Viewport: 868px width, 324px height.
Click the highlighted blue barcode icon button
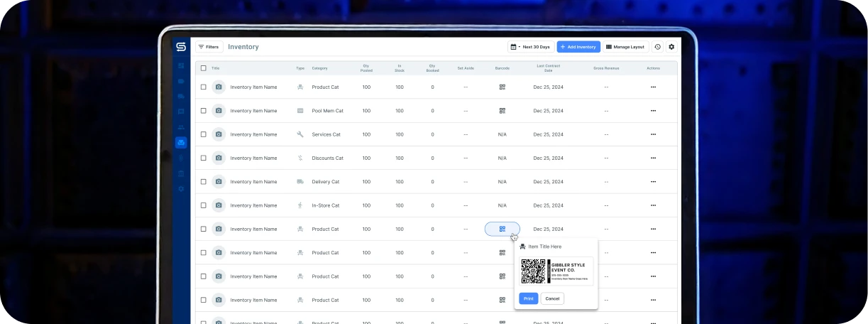click(502, 229)
